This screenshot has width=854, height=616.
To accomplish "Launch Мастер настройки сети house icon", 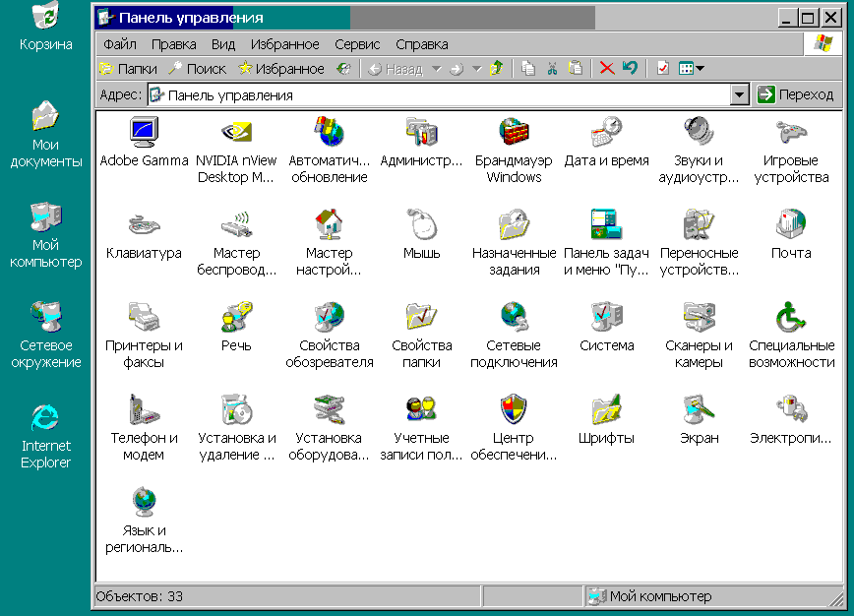I will [x=329, y=243].
